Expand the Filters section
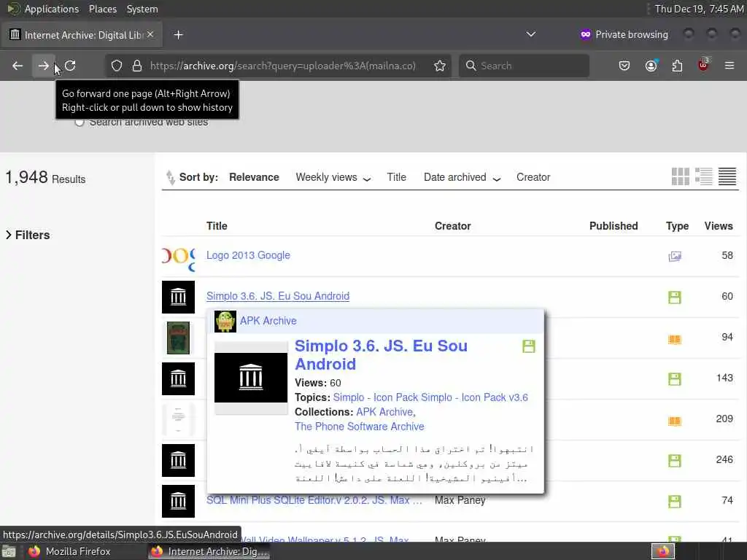This screenshot has height=560, width=747. [28, 235]
